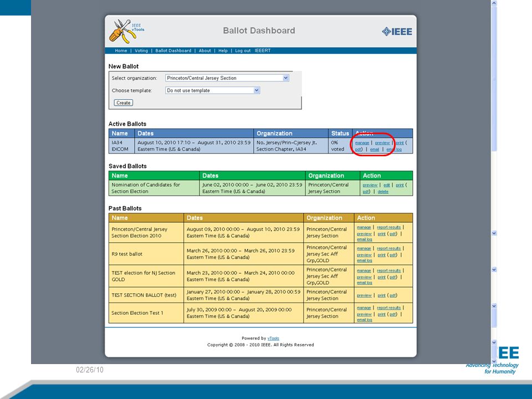Print the R9 test ballot

(381, 255)
